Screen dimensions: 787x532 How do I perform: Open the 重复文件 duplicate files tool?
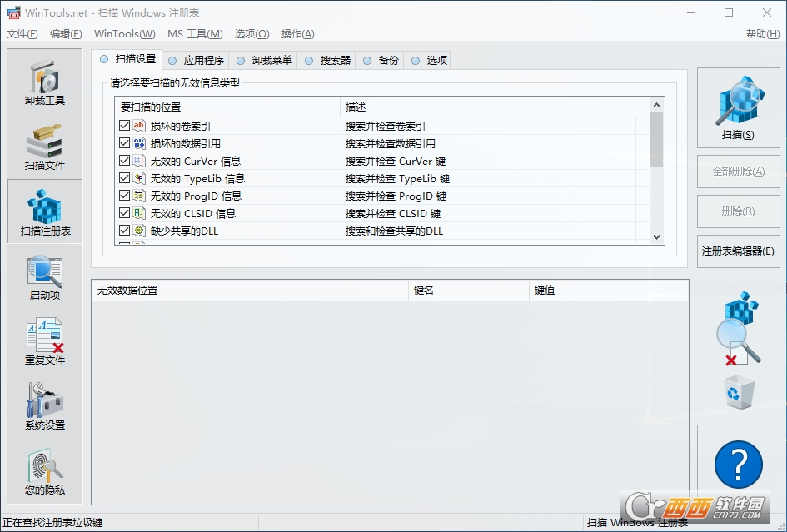45,342
